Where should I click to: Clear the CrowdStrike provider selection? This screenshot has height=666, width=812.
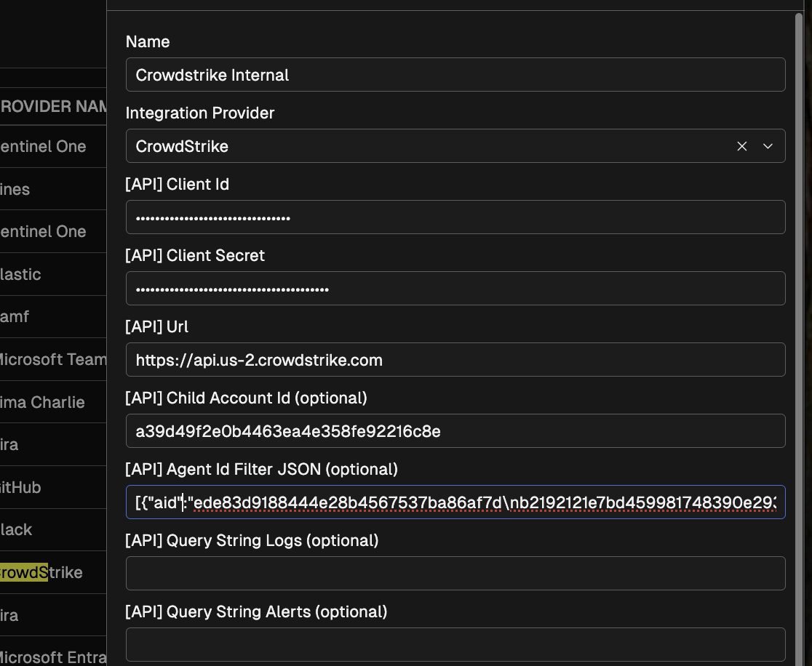[x=741, y=146]
